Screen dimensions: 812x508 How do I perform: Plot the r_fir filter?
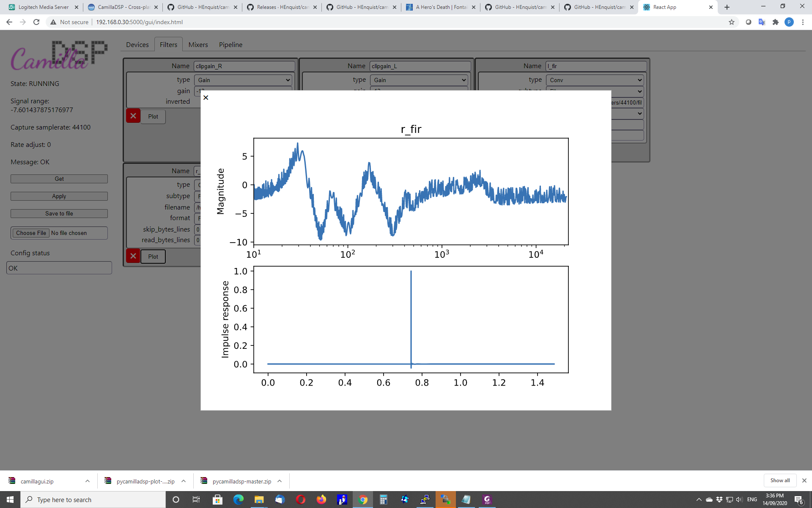(153, 257)
